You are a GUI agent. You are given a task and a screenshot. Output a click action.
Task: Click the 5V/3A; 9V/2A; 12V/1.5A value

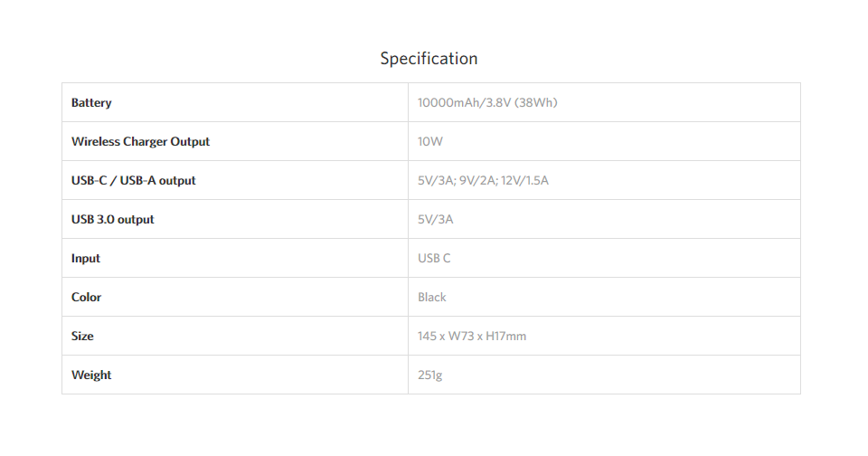[483, 181]
